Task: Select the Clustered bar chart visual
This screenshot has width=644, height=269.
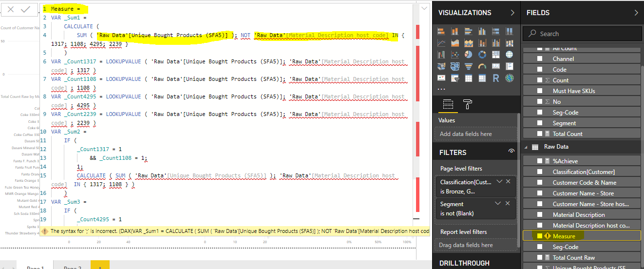Action: tap(469, 31)
